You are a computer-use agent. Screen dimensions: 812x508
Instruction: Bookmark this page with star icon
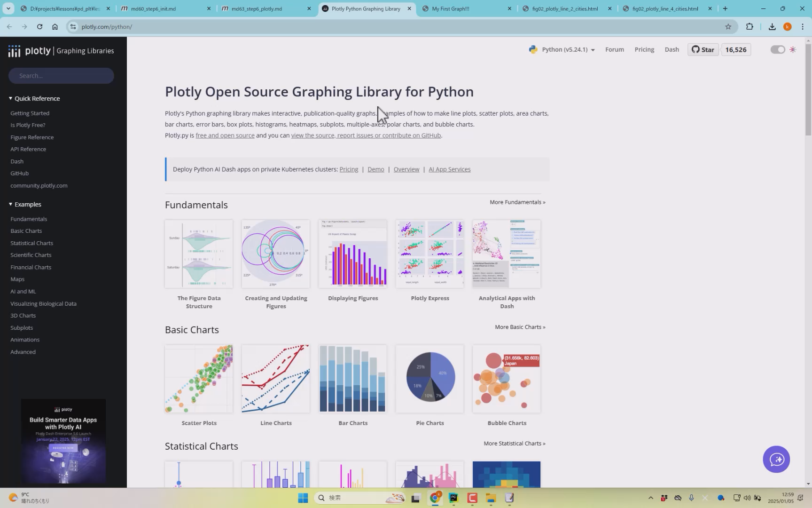click(x=728, y=27)
